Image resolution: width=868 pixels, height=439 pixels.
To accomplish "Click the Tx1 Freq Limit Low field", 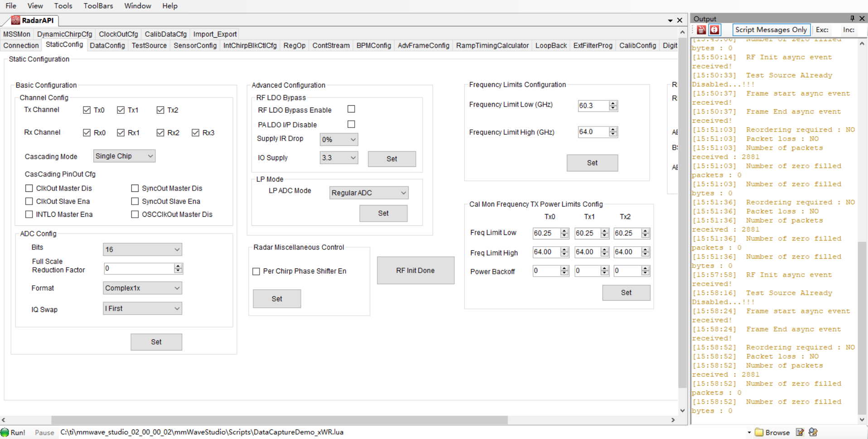I will [588, 233].
